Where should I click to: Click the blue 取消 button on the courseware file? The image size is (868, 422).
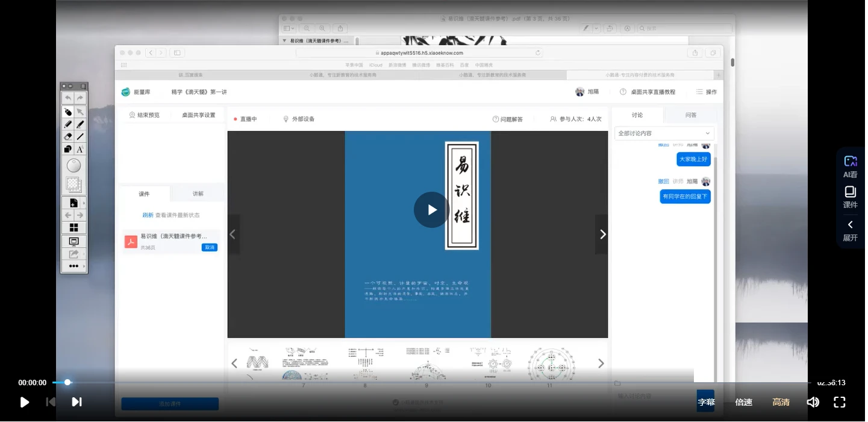pyautogui.click(x=210, y=247)
